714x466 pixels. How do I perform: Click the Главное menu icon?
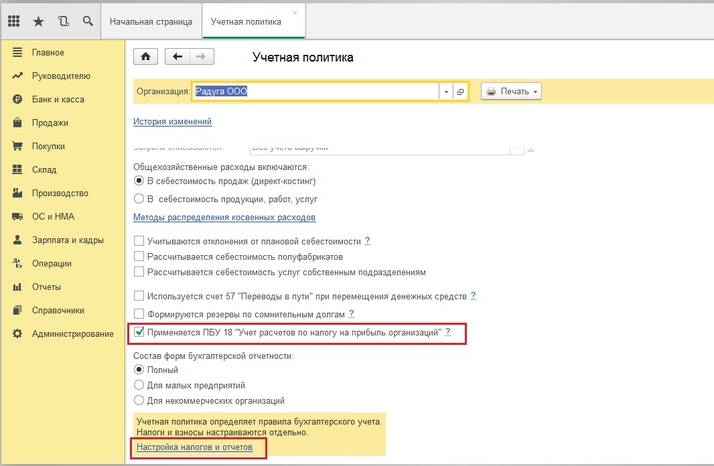click(x=17, y=52)
